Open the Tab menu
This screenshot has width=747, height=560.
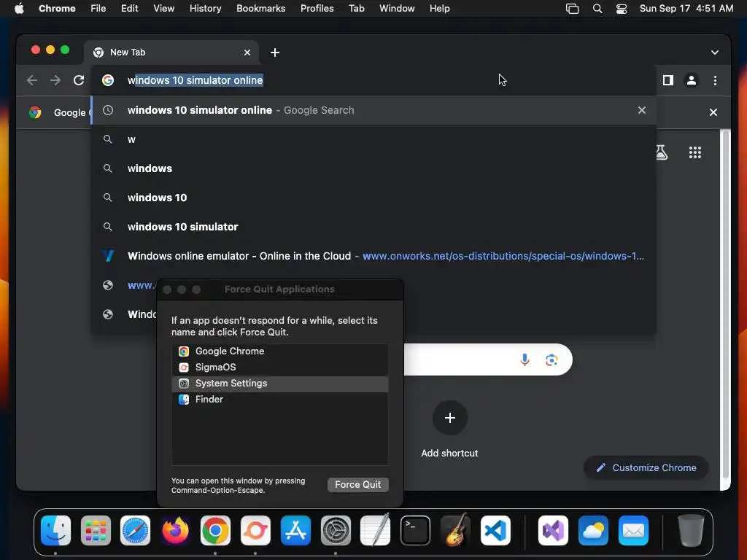click(356, 9)
